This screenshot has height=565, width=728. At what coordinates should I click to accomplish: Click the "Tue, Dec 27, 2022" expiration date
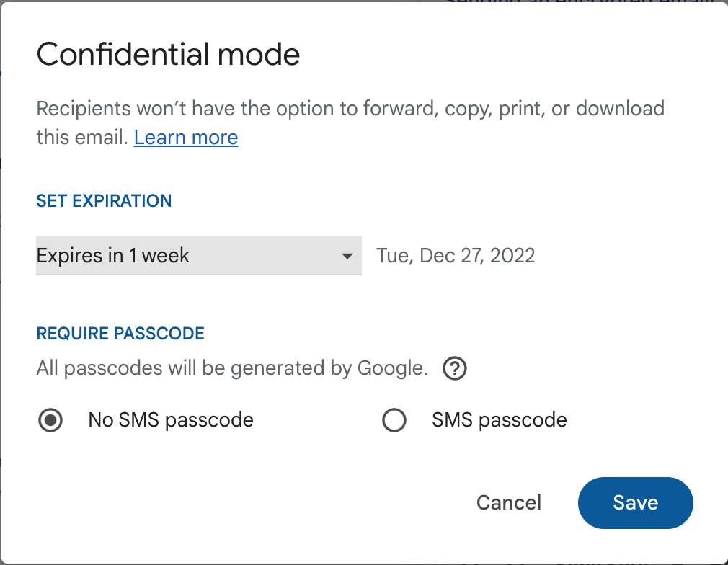(456, 256)
